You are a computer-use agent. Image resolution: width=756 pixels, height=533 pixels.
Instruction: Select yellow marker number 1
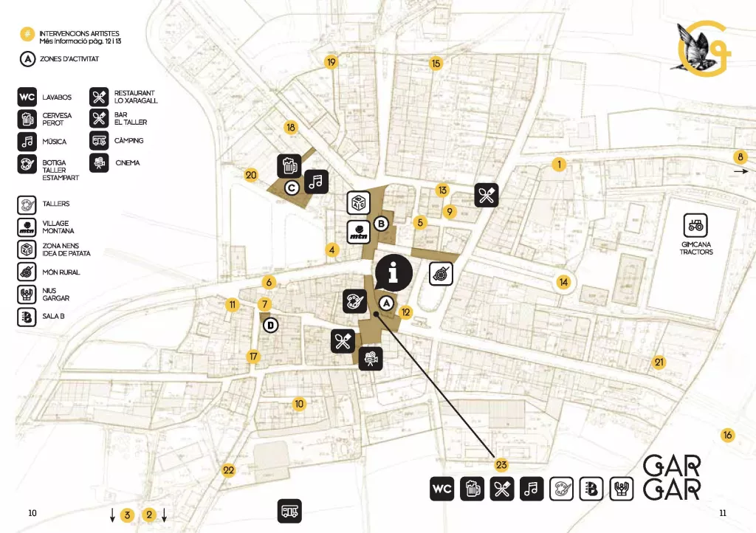click(560, 165)
